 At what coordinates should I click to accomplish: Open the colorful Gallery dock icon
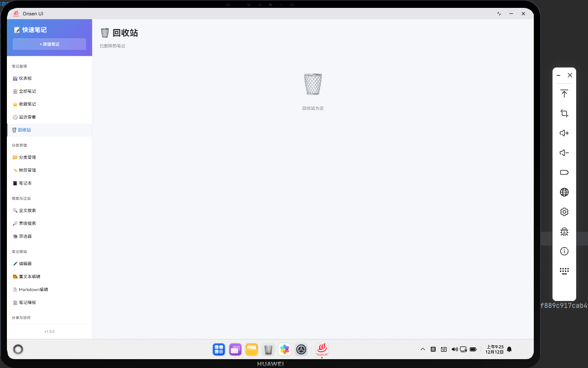284,349
